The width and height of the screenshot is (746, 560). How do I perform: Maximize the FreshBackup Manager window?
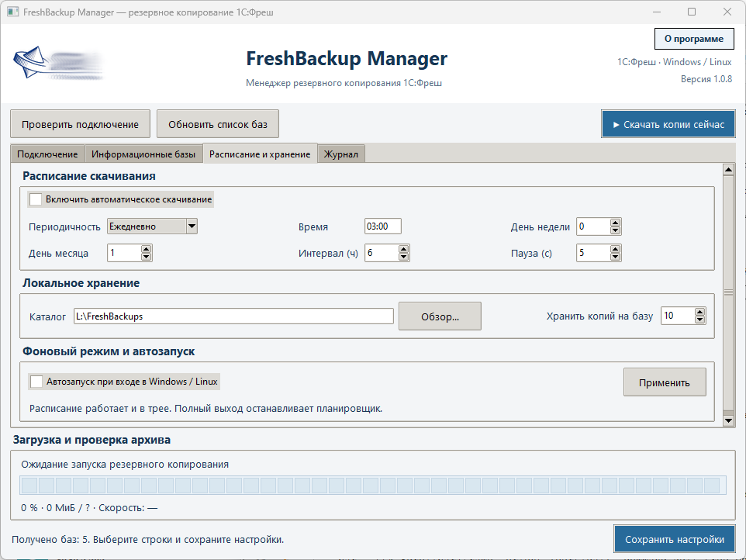692,12
